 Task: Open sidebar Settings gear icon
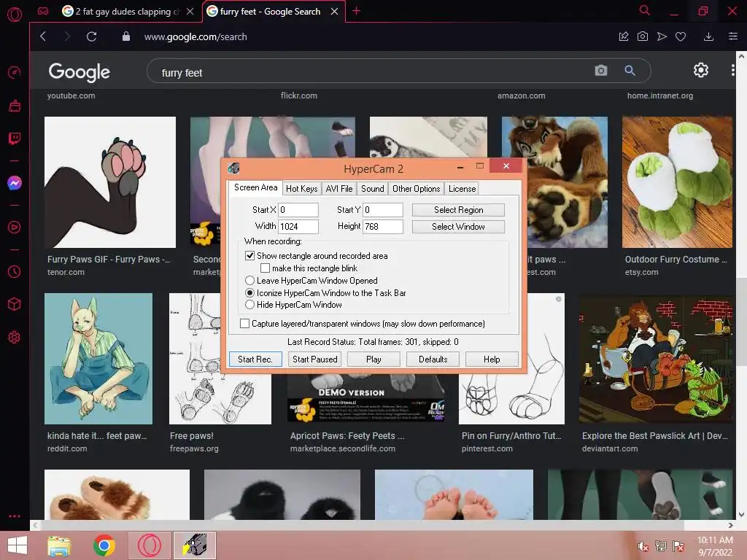[x=15, y=337]
